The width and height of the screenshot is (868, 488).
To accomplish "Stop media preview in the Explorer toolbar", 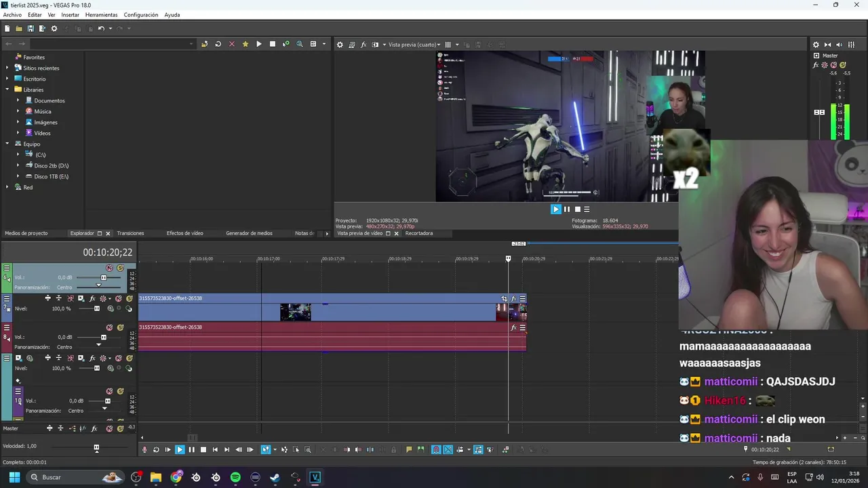I will click(273, 44).
